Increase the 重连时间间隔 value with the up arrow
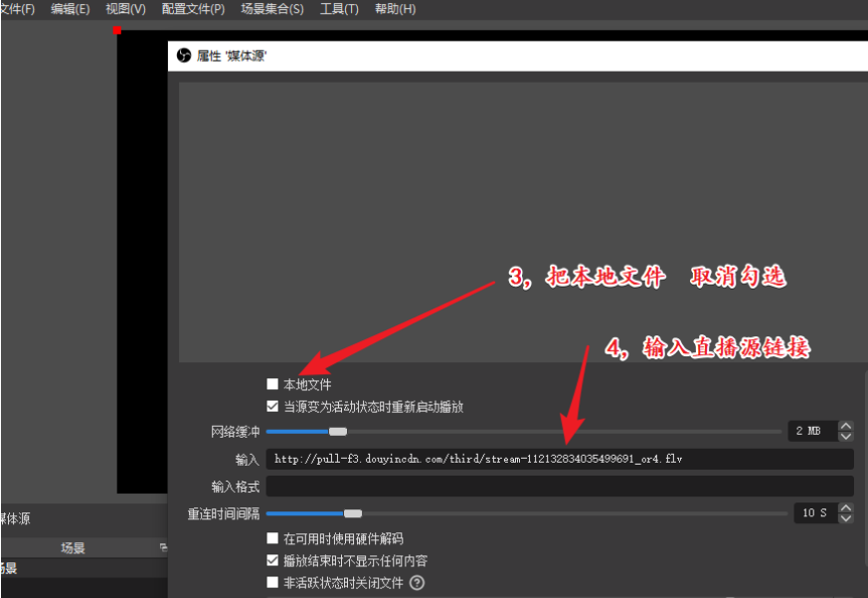 click(846, 507)
